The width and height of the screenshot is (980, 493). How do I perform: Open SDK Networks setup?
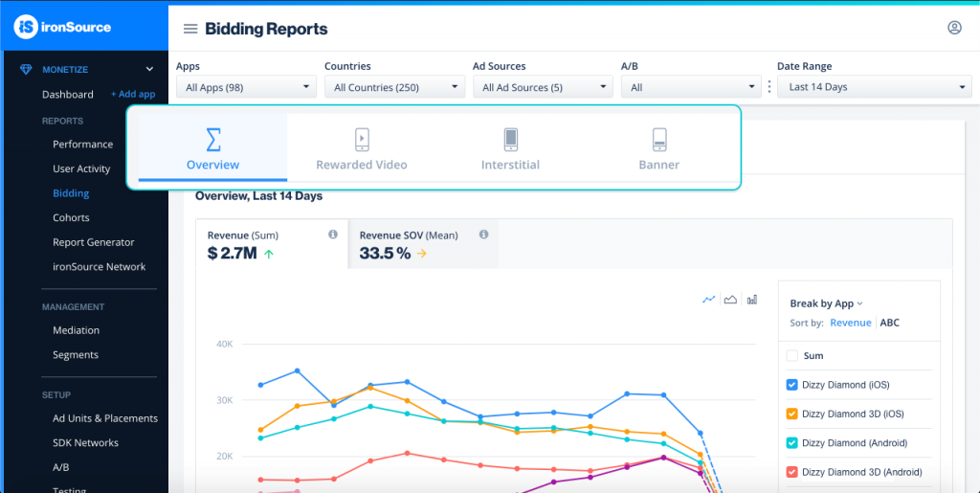click(85, 442)
